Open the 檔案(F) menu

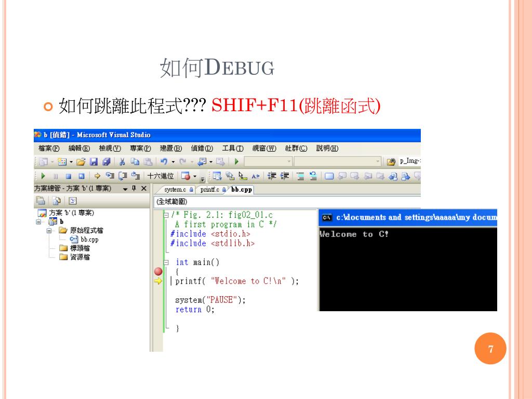coord(49,148)
